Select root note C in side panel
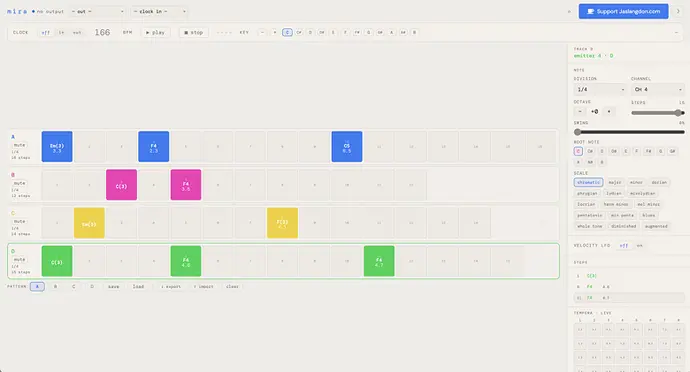Image resolution: width=690 pixels, height=372 pixels. point(578,151)
